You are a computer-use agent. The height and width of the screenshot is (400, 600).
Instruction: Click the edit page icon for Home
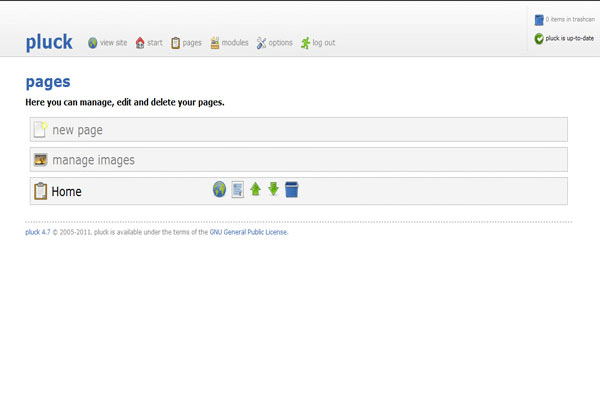[238, 190]
